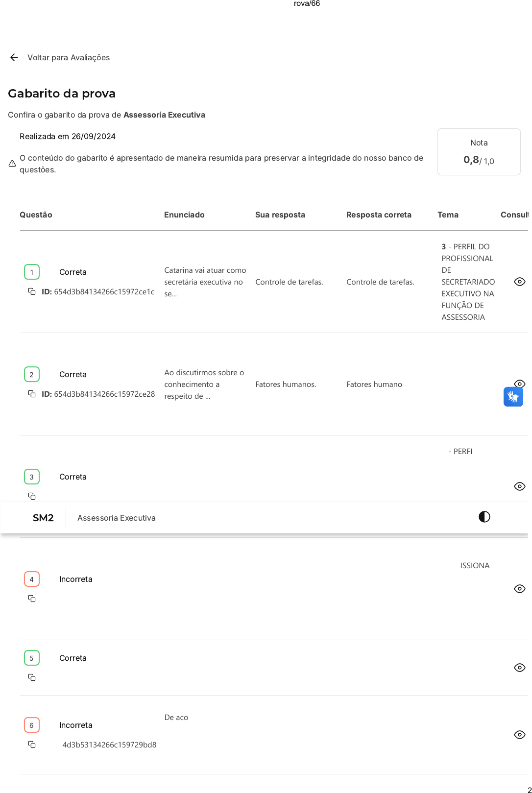This screenshot has height=793, width=532.
Task: Click the Sua resposta column header
Action: coord(280,215)
